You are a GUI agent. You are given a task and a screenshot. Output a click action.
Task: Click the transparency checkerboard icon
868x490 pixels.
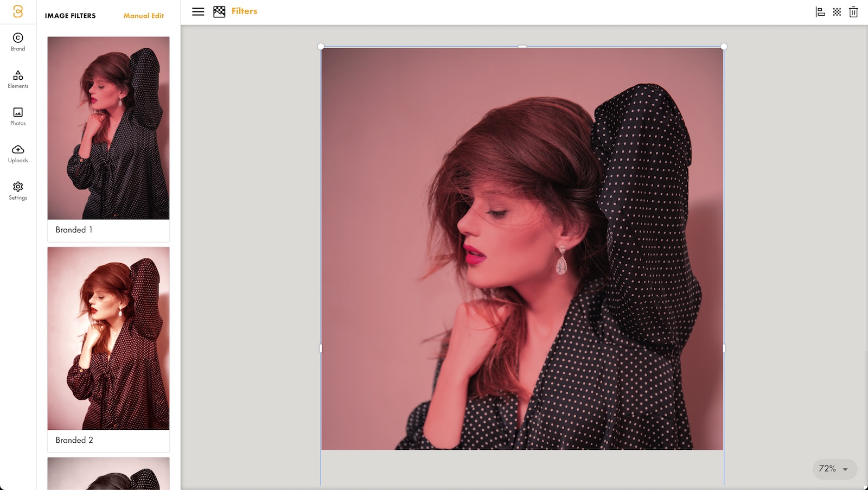tap(837, 12)
